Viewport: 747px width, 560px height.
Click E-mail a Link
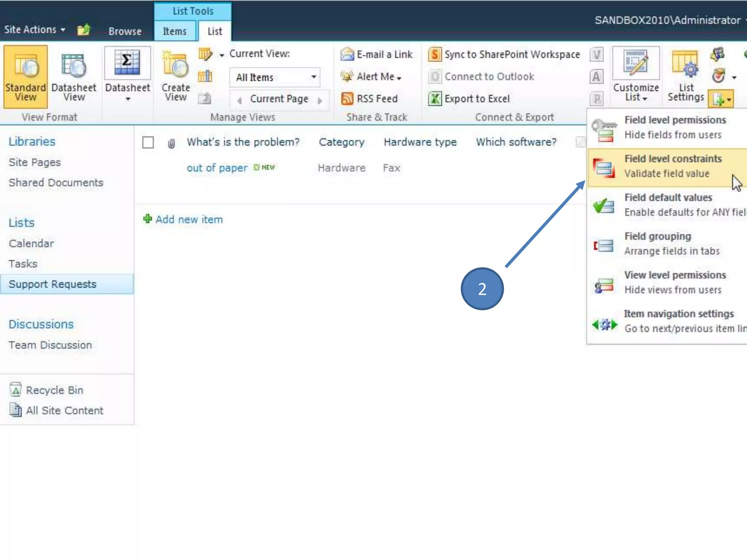(376, 54)
